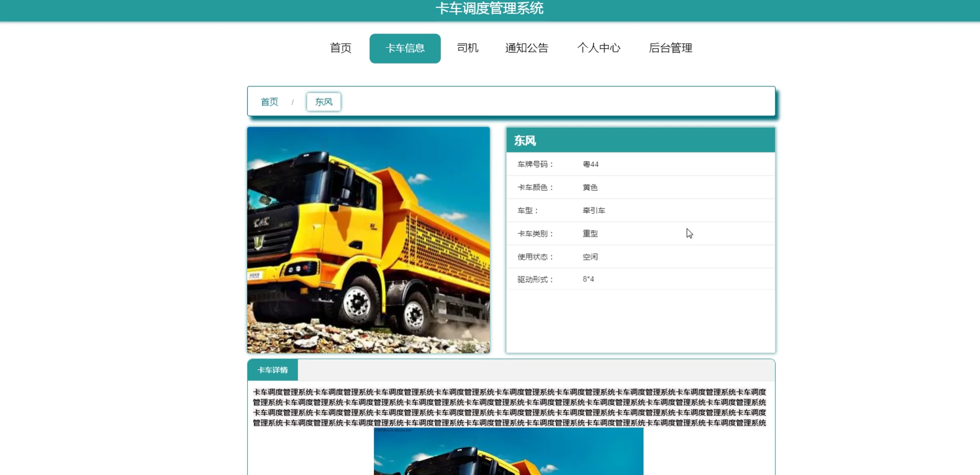Click the category value 重型
This screenshot has height=475, width=980.
(590, 234)
